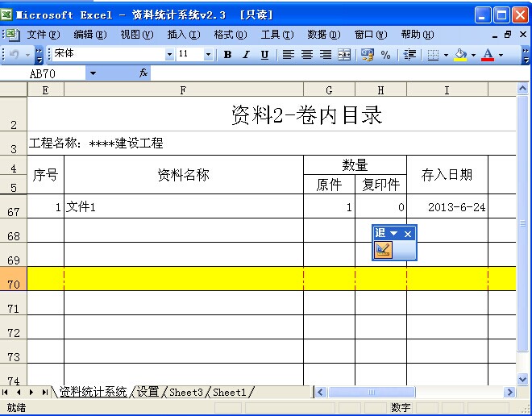Restore the workbook window icon
The image size is (532, 416).
tap(508, 35)
